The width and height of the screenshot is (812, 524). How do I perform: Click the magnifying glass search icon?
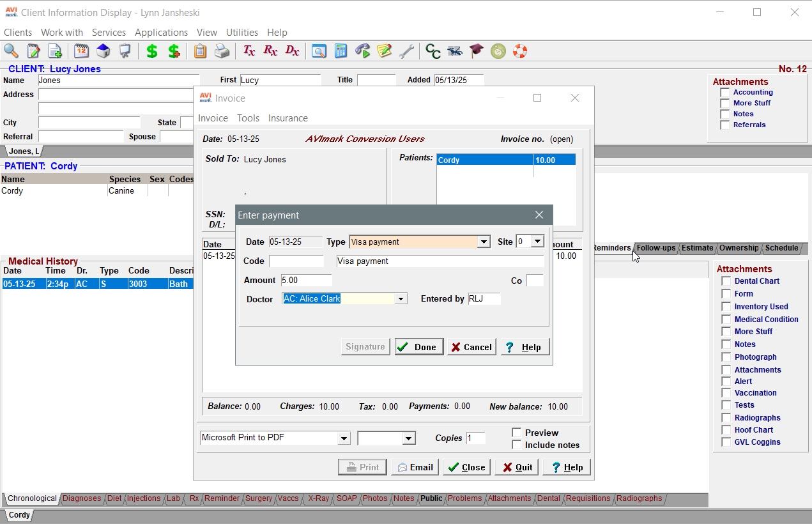[11, 51]
